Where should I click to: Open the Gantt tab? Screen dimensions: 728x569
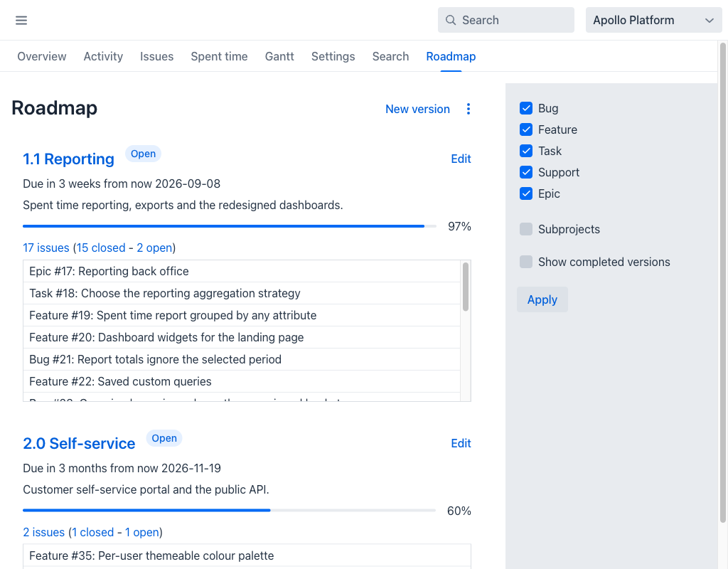click(x=279, y=56)
